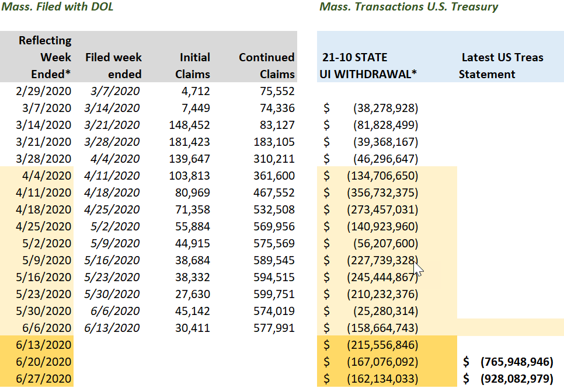Viewport: 564px width, 392px height.
Task: Click the "21-10 STATE UI WITHDRAWAL*" header
Action: pyautogui.click(x=365, y=65)
